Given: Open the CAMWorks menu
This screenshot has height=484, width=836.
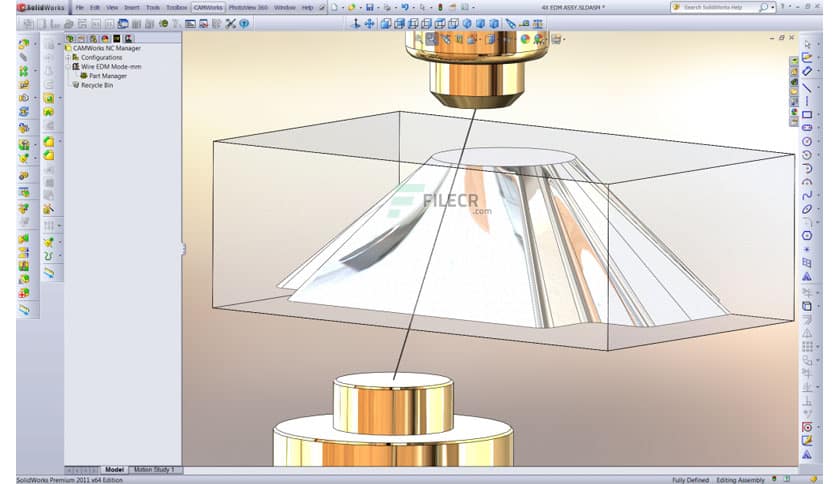Looking at the screenshot, I should pos(208,7).
